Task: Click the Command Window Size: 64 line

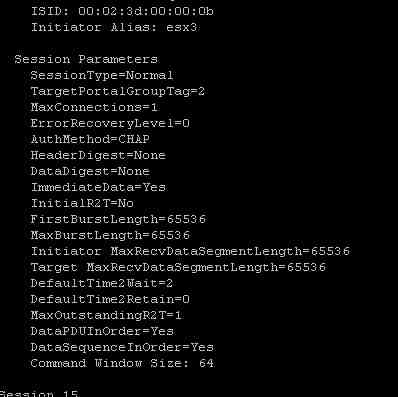Action: [122, 363]
